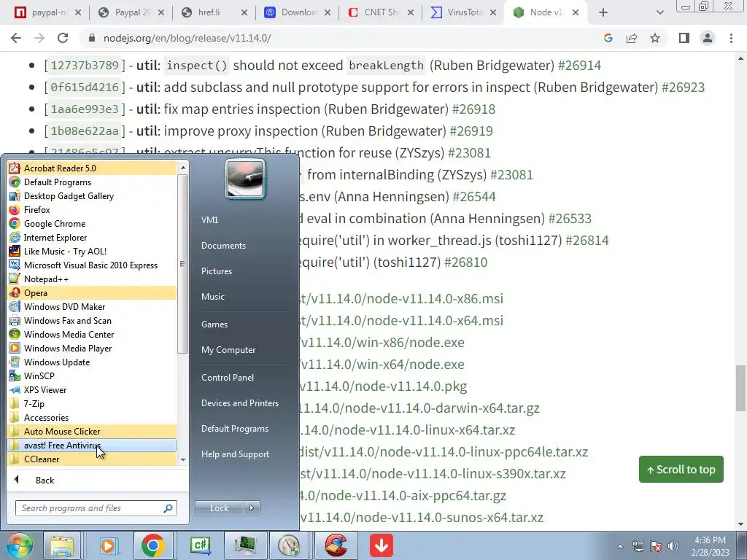The height and width of the screenshot is (560, 747).
Task: Open Windows Fax and Scan
Action: 92,321
